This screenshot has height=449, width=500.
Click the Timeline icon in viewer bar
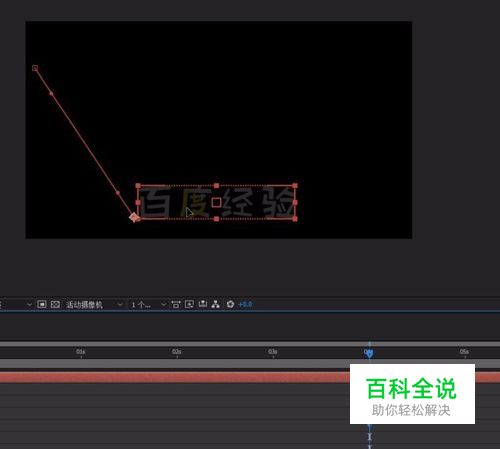click(203, 304)
